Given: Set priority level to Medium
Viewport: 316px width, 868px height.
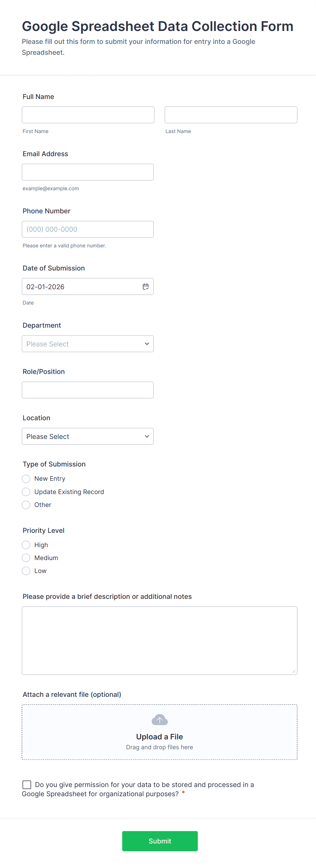Looking at the screenshot, I should point(26,558).
